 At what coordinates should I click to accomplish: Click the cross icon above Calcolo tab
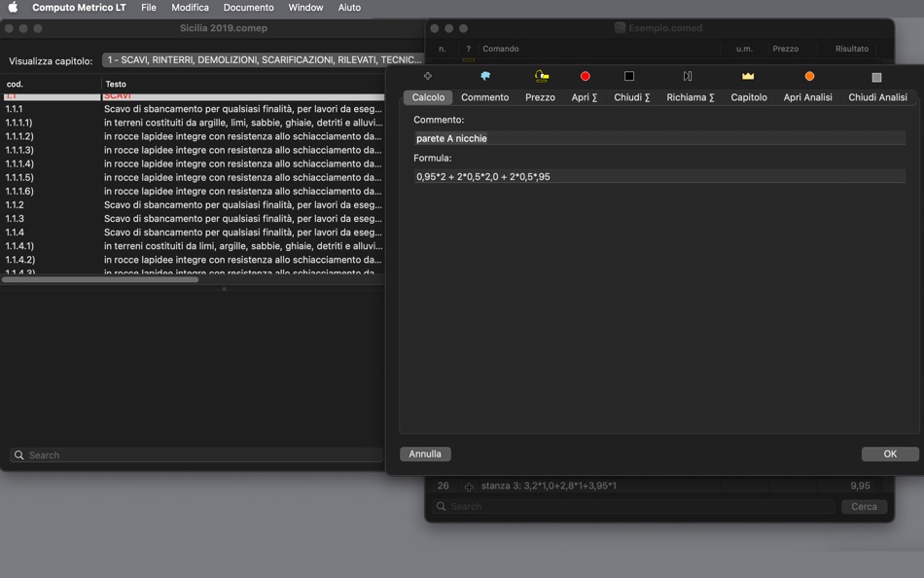(x=428, y=76)
